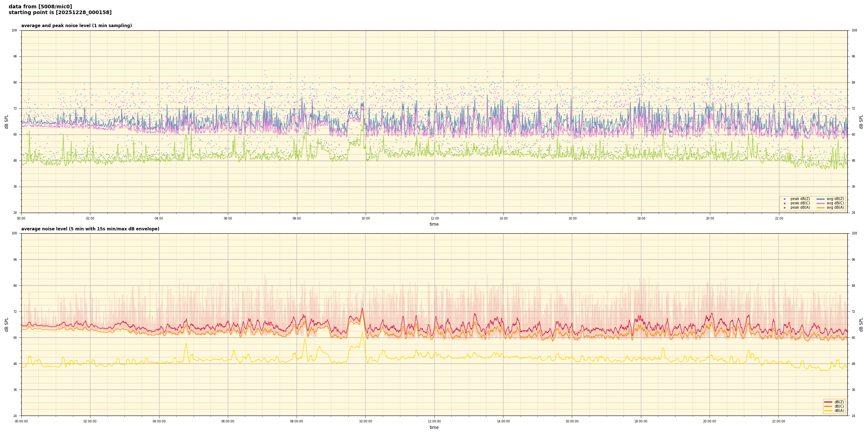Click the '5 min with 15s min/max' chart title
This screenshot has width=868, height=434.
pyautogui.click(x=90, y=229)
